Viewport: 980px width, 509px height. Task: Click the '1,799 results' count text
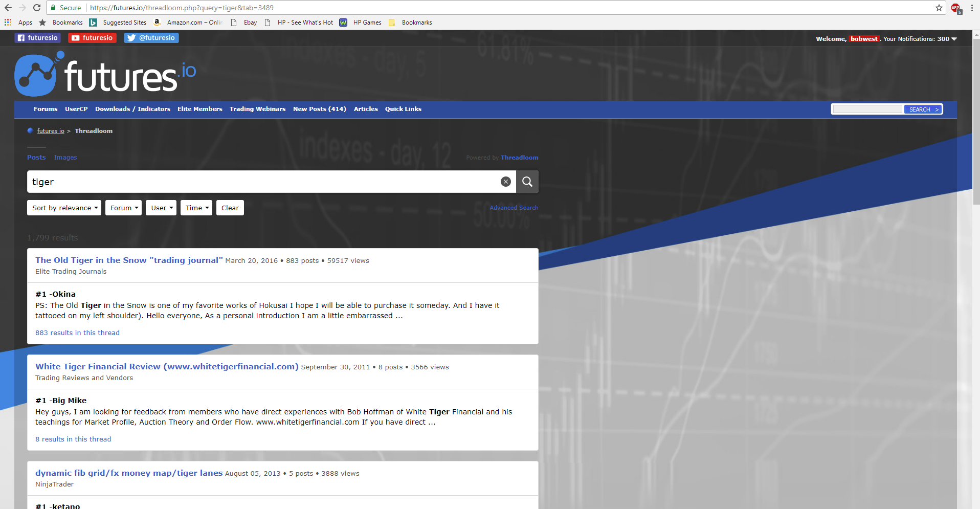pyautogui.click(x=53, y=238)
